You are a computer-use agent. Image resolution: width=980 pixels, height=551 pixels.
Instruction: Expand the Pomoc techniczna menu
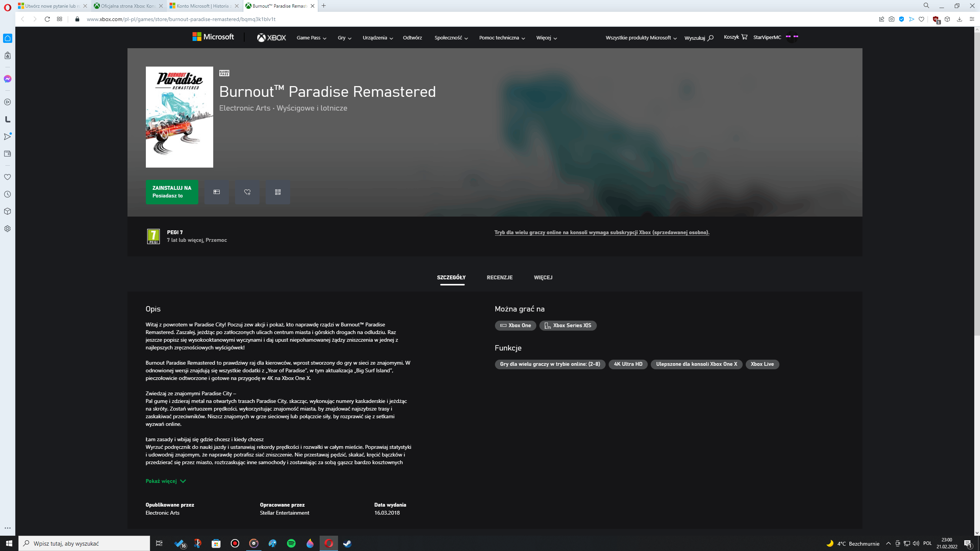pyautogui.click(x=502, y=38)
